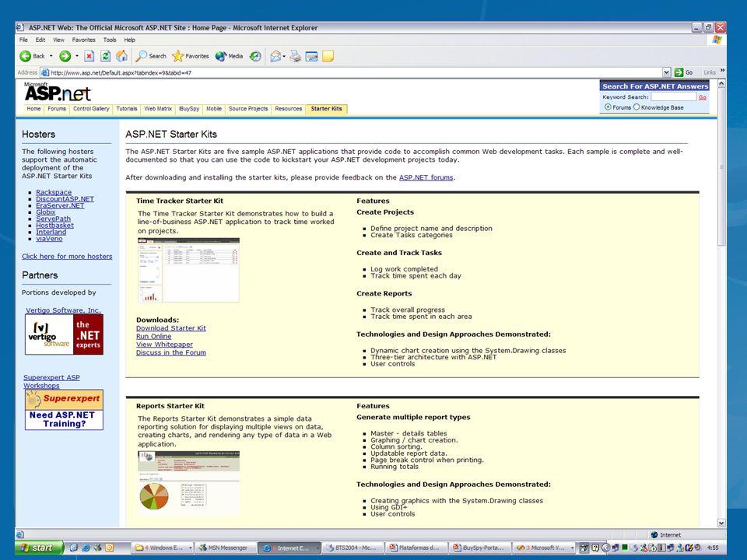Click the red Go link beside Keyword Search

coord(702,97)
